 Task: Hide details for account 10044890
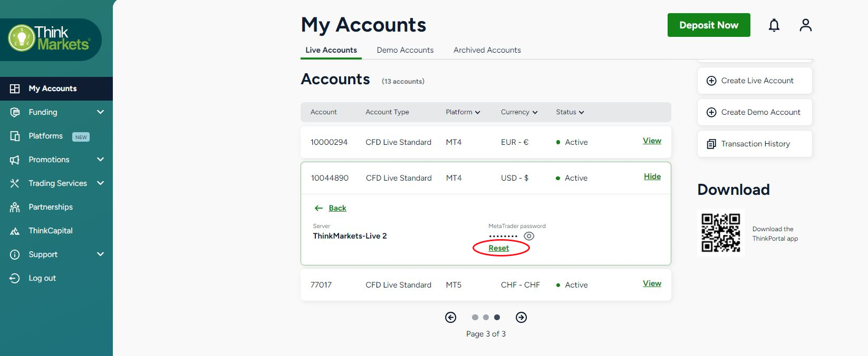pos(652,176)
